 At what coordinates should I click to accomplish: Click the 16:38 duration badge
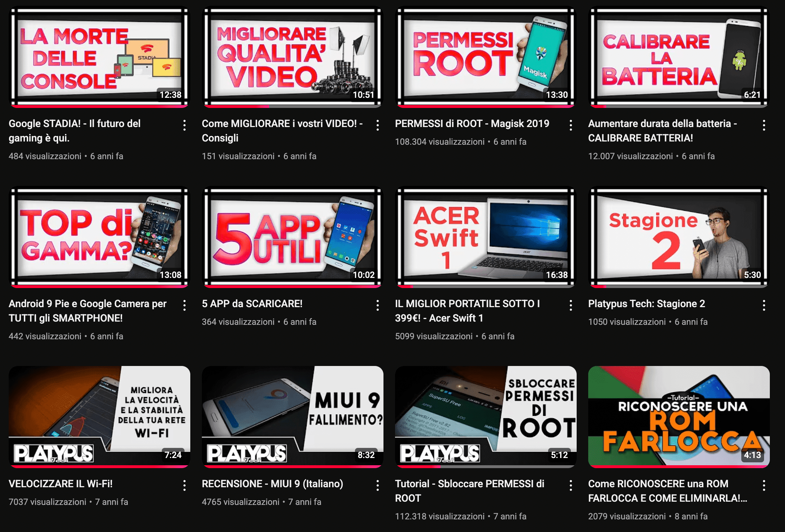coord(557,275)
